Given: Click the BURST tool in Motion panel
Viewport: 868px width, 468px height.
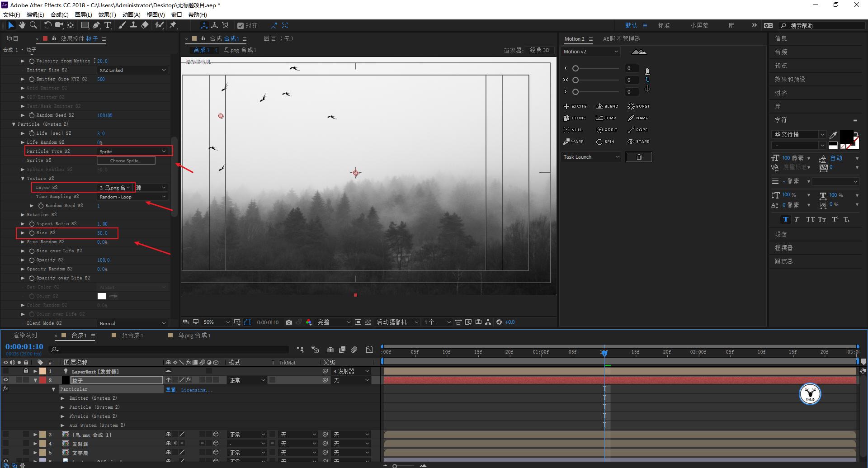Looking at the screenshot, I should click(638, 106).
